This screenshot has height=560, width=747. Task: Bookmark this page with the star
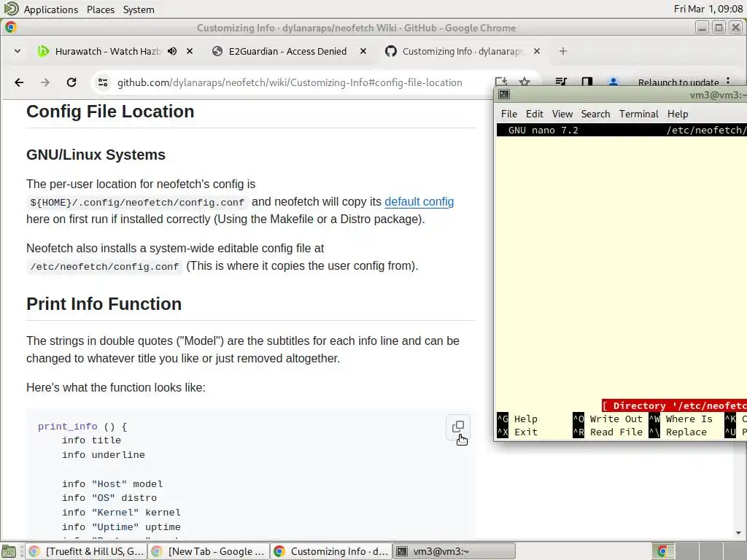coord(525,82)
